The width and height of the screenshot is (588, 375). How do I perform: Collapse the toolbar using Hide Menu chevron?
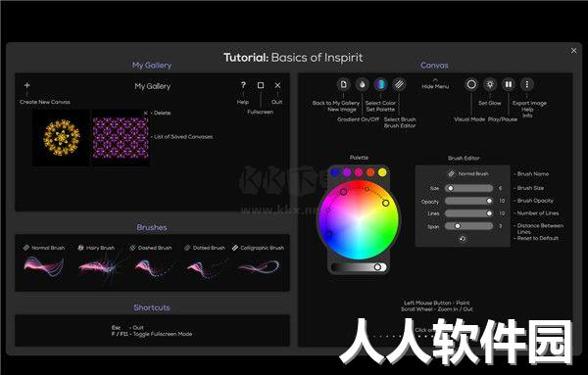pyautogui.click(x=435, y=80)
